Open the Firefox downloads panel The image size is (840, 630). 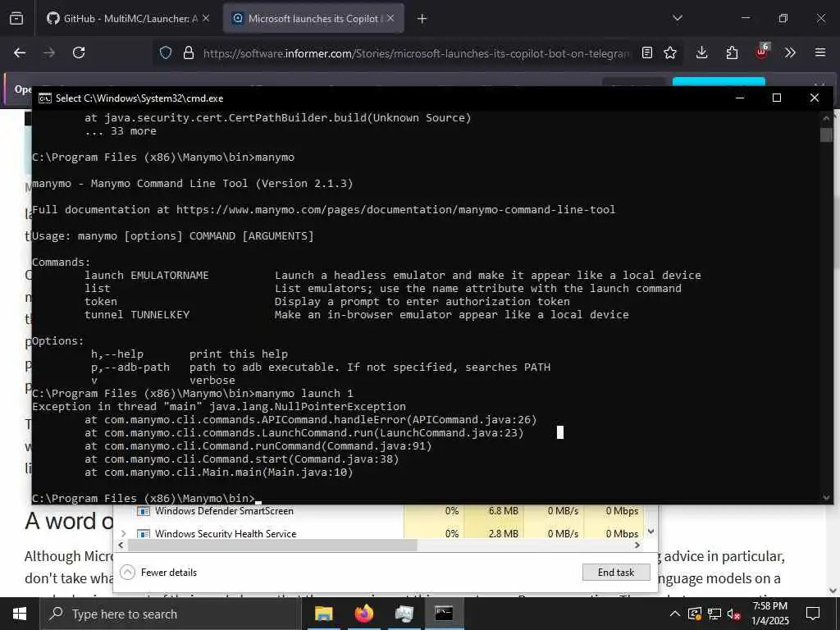coord(702,52)
